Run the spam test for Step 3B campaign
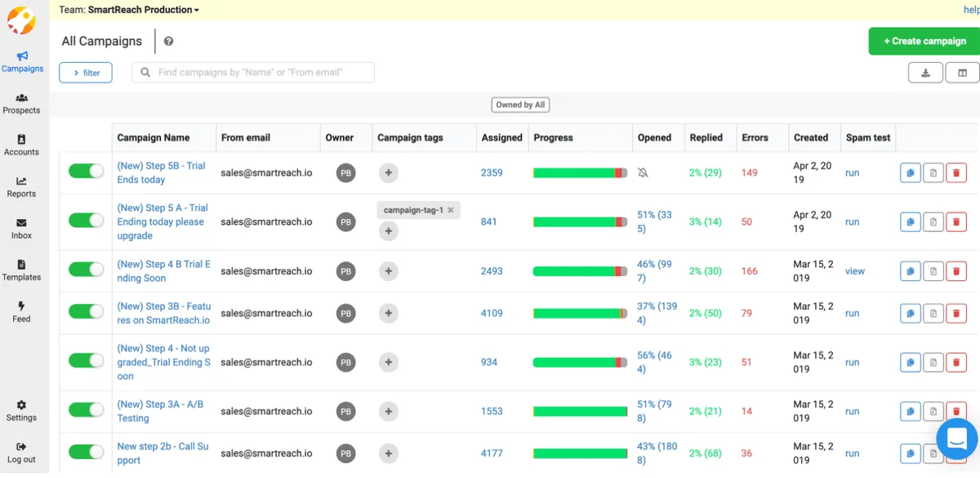 [x=852, y=313]
